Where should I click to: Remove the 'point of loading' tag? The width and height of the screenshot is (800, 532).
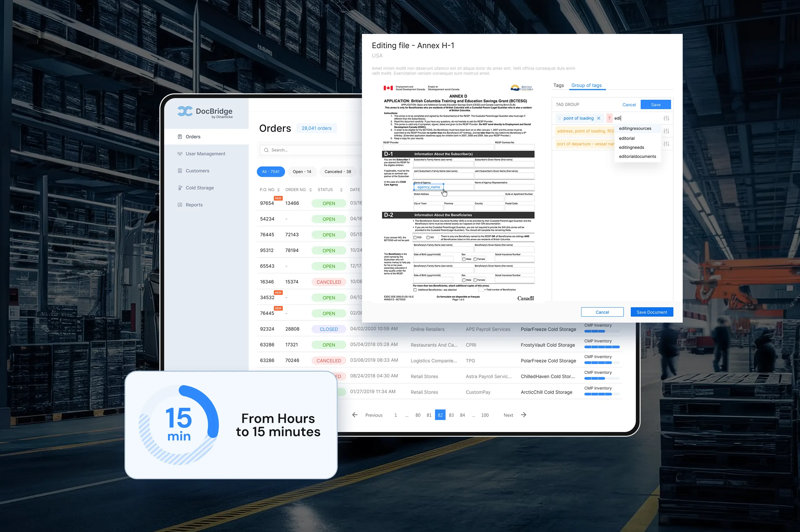tap(598, 118)
